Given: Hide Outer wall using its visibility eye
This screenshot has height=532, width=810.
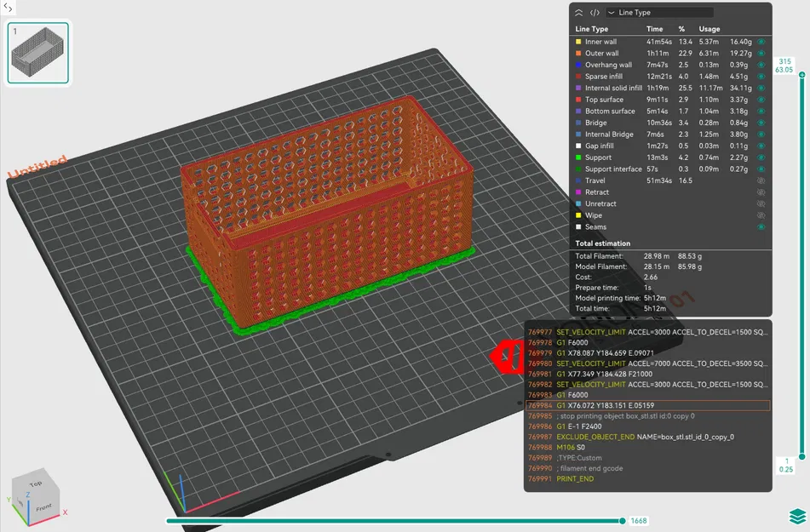Looking at the screenshot, I should pos(761,53).
